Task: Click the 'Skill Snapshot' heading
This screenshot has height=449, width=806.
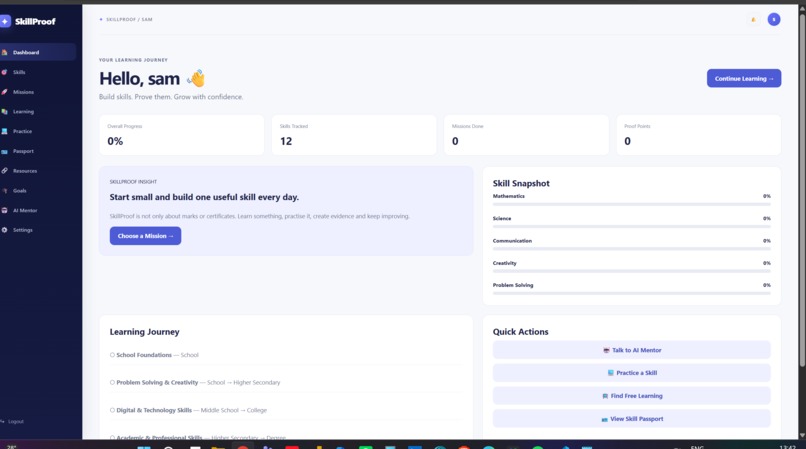Action: click(x=521, y=183)
